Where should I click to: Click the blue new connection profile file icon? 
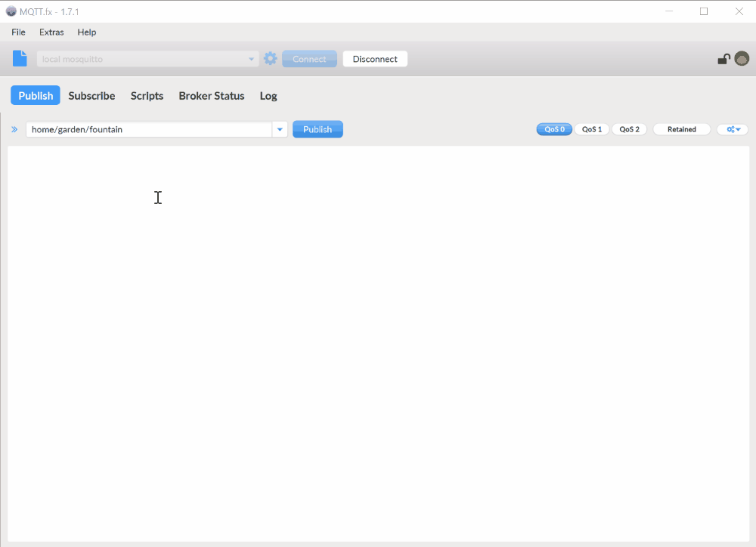(20, 59)
